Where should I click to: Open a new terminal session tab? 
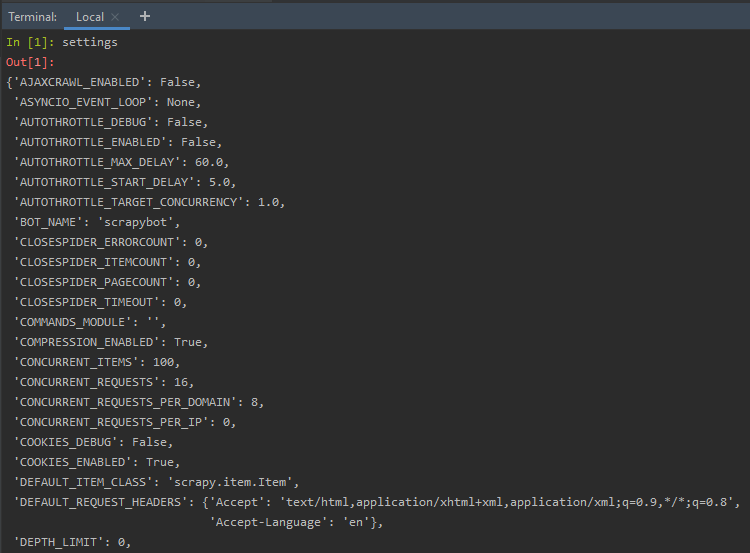[145, 16]
